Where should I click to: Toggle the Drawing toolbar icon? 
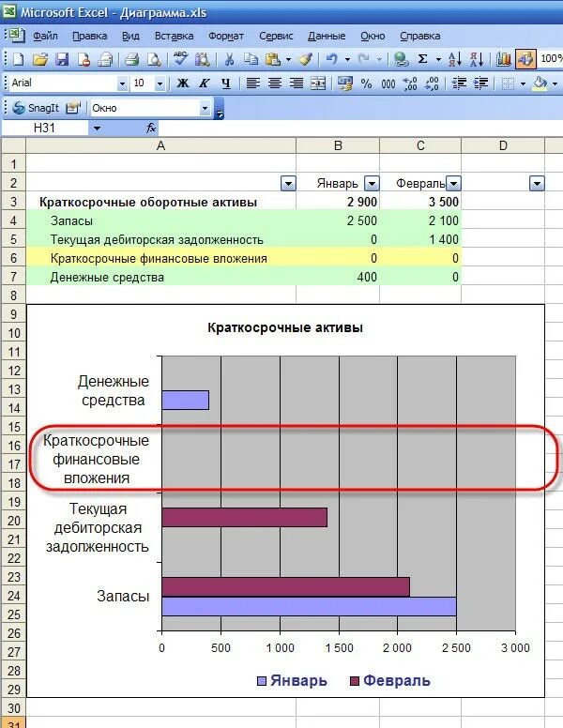click(x=525, y=59)
